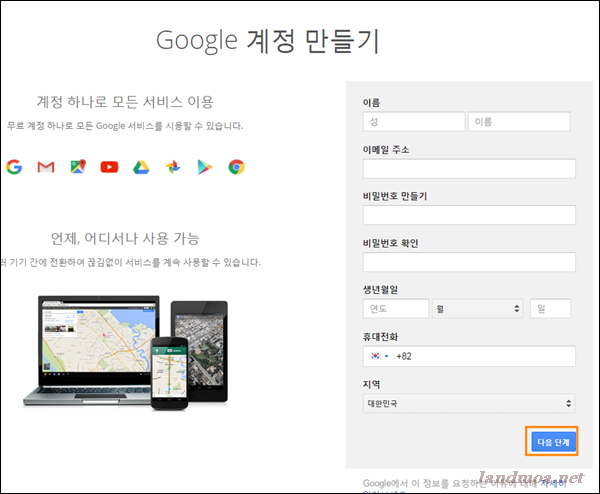Click the Gmail envelope icon

point(46,167)
